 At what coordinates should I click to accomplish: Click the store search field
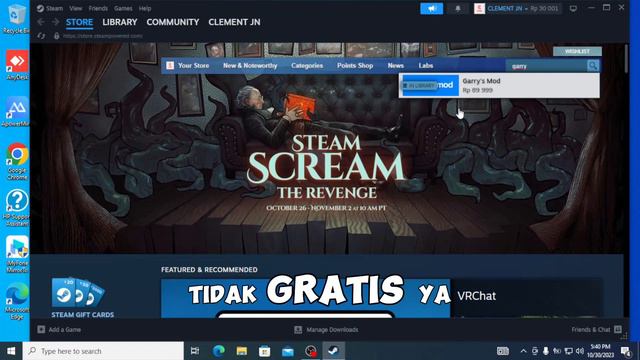tap(546, 66)
